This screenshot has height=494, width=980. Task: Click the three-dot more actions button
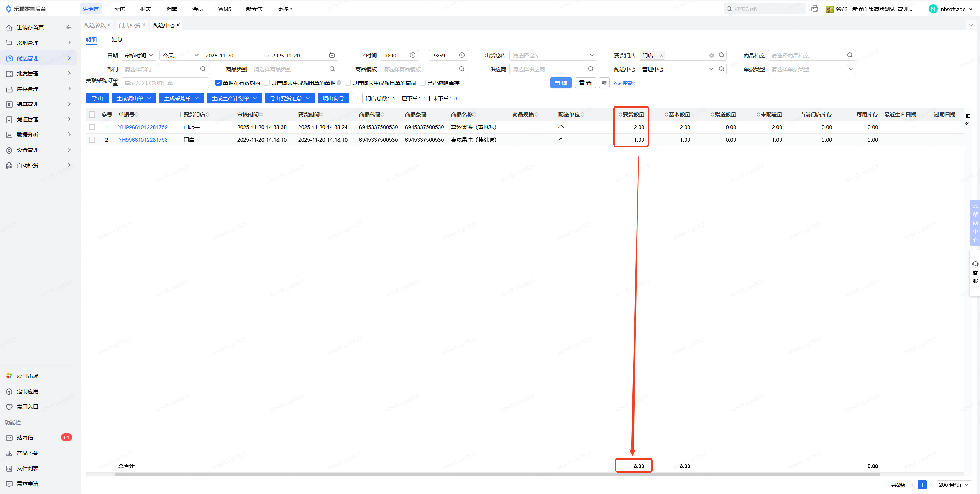tap(357, 98)
